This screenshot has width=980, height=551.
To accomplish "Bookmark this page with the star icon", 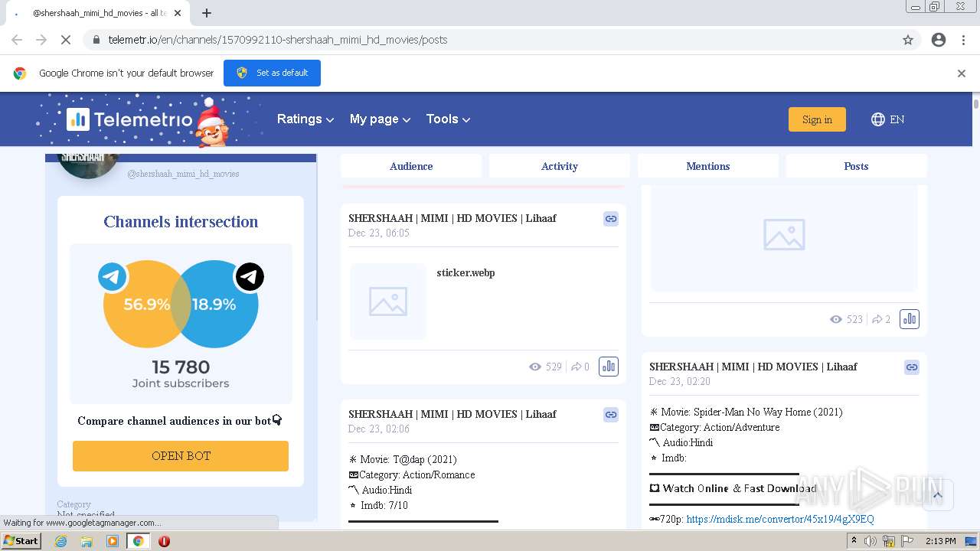I will [908, 40].
